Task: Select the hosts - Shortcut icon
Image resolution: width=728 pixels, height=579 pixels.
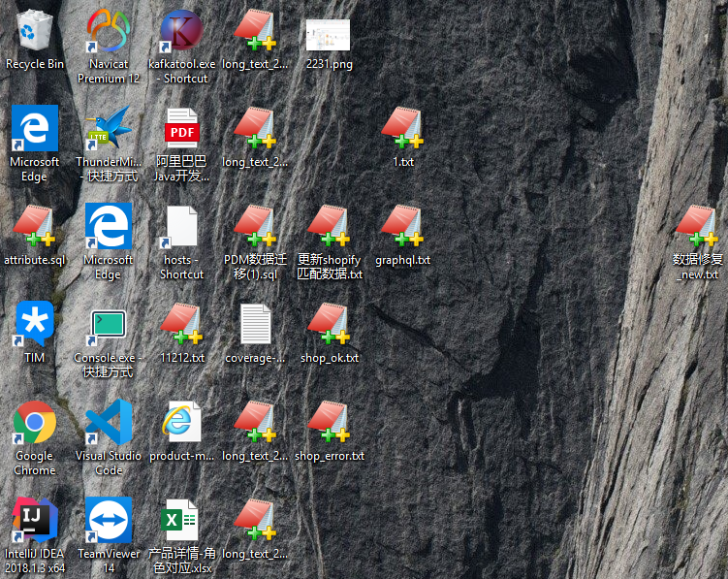Action: pos(180,226)
